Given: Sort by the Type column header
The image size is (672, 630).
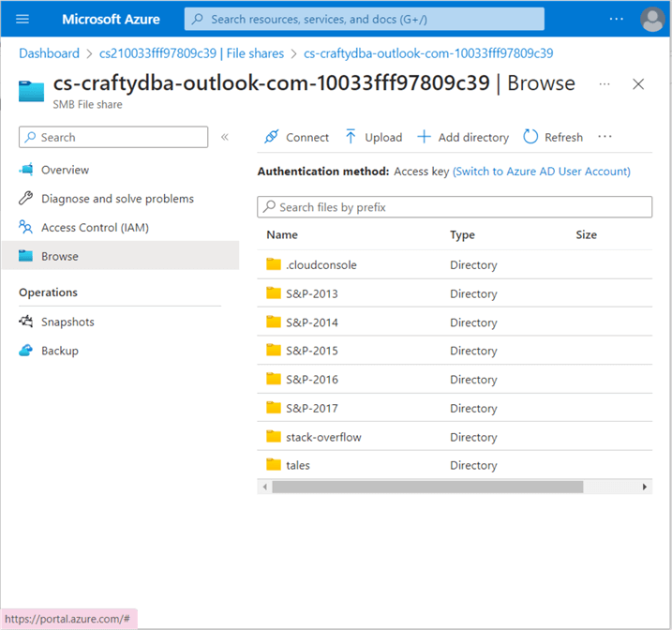Looking at the screenshot, I should point(462,235).
